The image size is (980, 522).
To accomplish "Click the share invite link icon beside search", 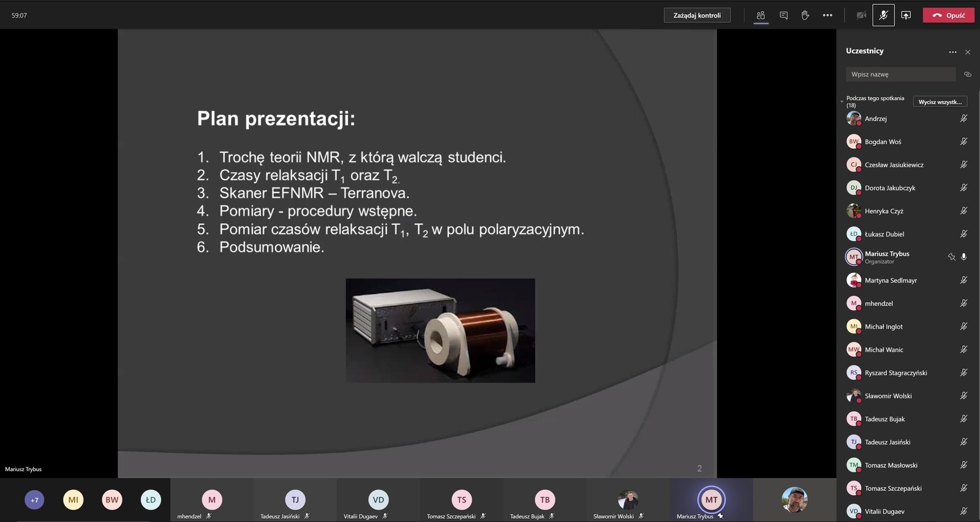I will click(968, 75).
